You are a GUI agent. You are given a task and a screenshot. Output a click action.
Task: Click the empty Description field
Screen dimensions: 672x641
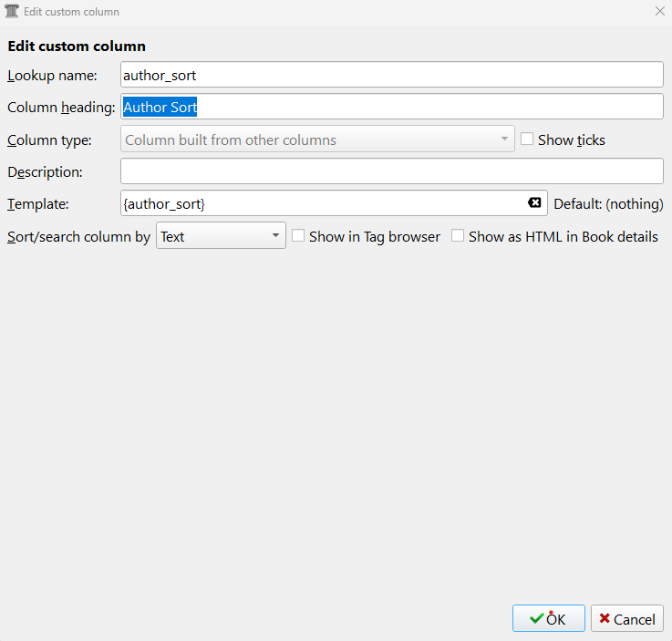pos(391,171)
